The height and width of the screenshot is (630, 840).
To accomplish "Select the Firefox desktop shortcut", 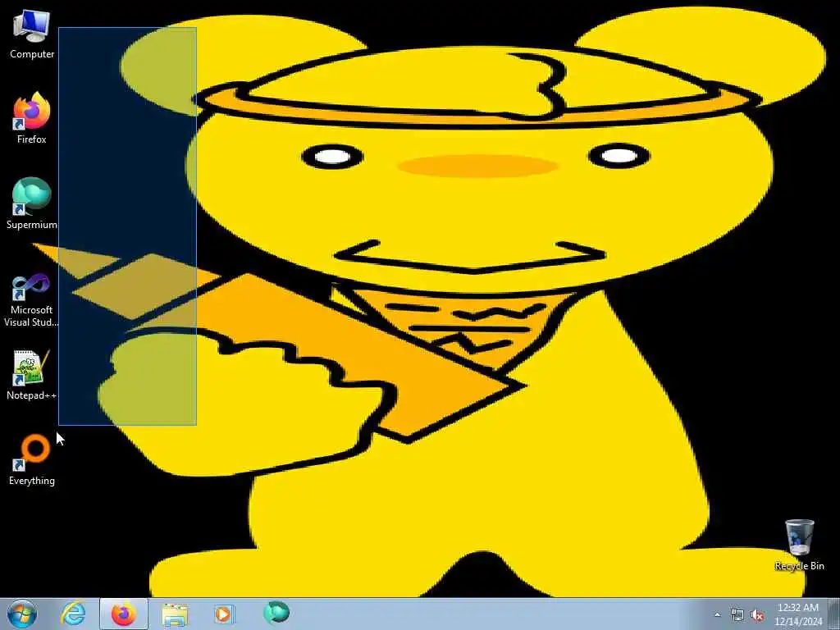I will pos(32,118).
